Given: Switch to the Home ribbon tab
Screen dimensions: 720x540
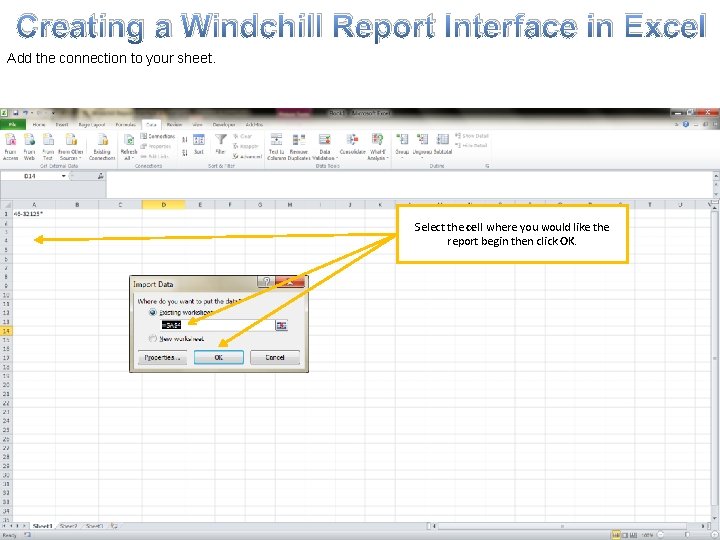Looking at the screenshot, I should 39,124.
